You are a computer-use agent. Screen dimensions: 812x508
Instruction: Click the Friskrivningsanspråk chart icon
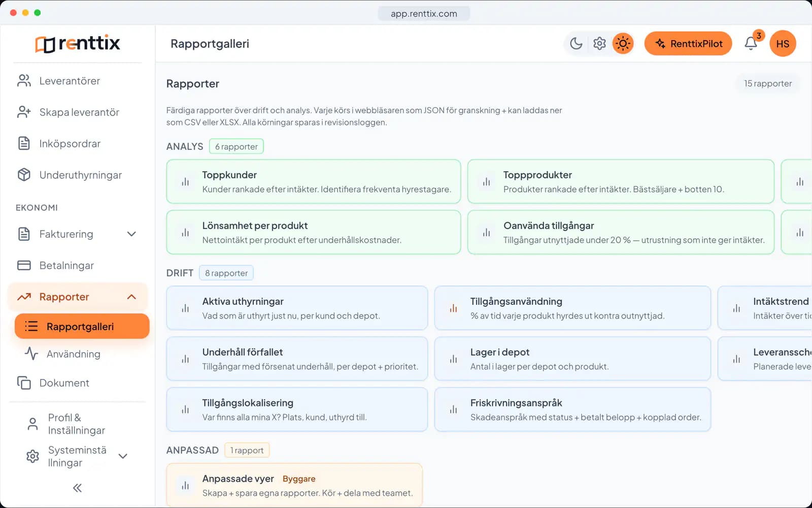(453, 409)
